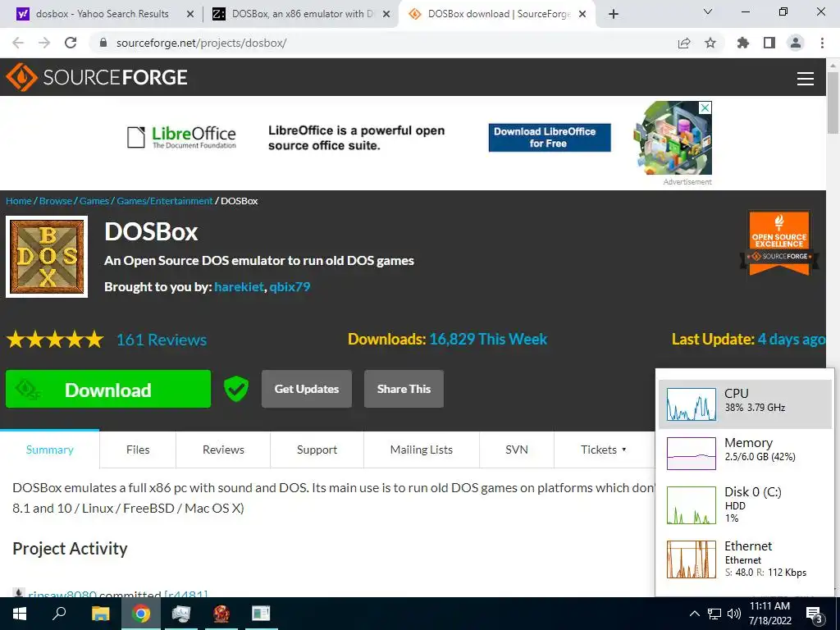Open the Windows Start menu

click(20, 614)
